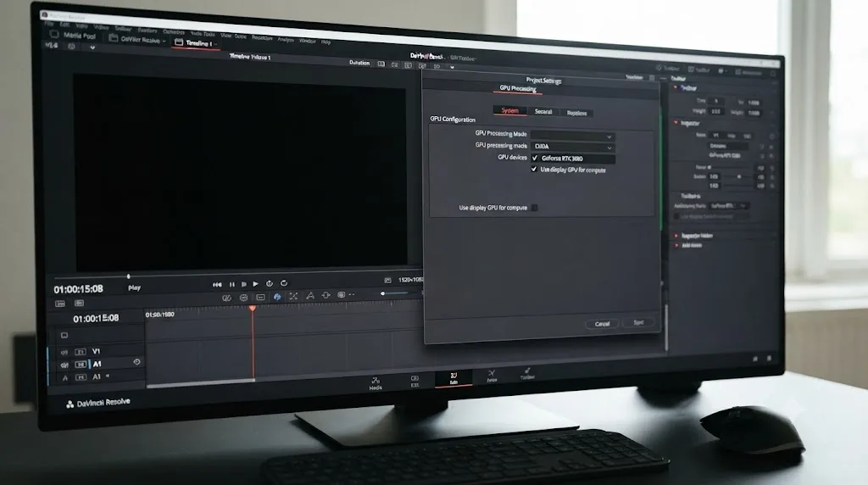Toggle the bottom A1 track box button
The width and height of the screenshot is (868, 485).
(81, 377)
